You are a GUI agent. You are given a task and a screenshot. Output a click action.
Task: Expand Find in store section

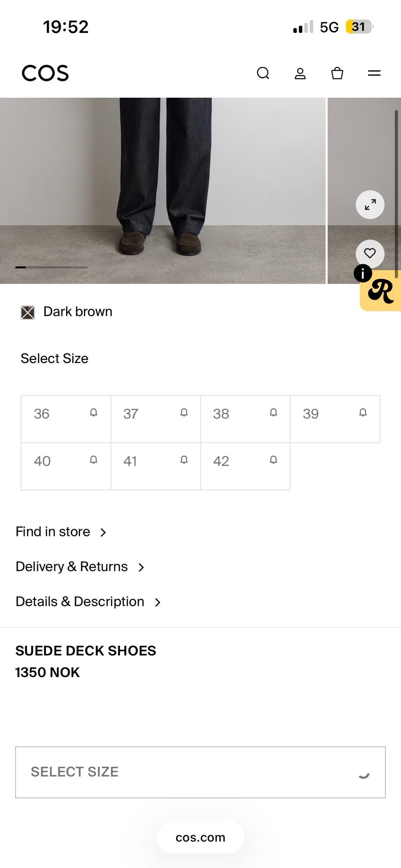pos(61,532)
